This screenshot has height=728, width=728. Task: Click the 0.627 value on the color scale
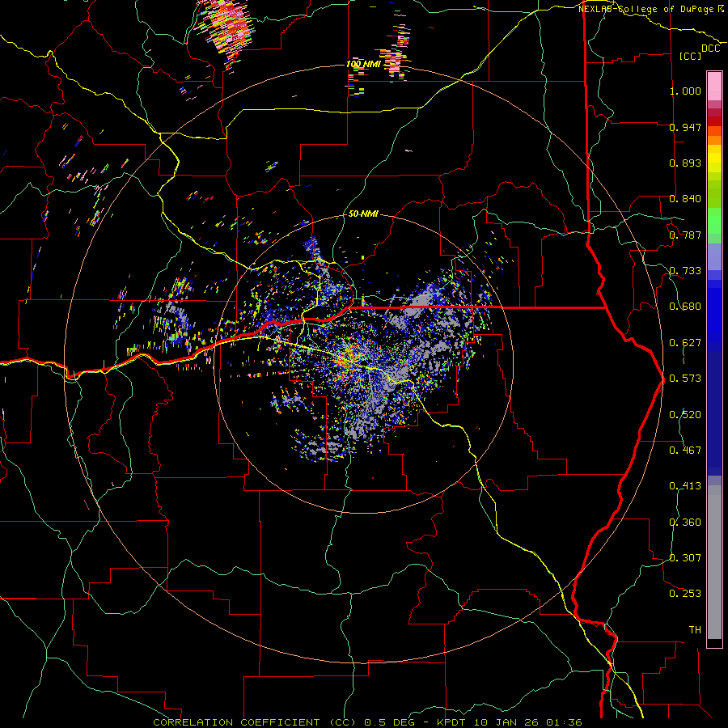pyautogui.click(x=685, y=343)
